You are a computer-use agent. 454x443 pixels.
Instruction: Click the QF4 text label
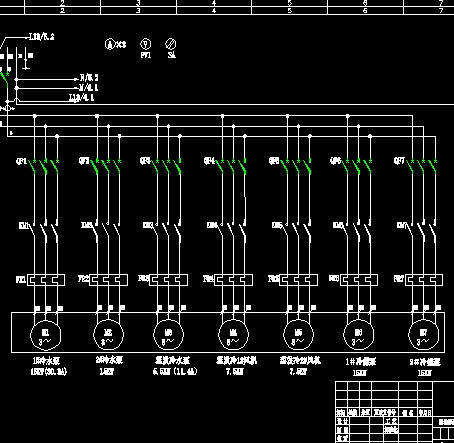point(209,161)
